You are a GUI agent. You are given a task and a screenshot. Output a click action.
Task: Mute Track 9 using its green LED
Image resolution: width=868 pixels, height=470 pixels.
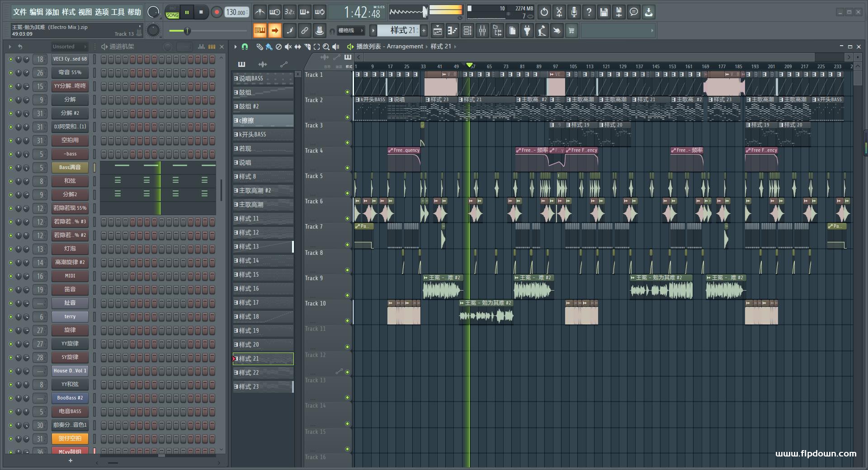tap(347, 295)
